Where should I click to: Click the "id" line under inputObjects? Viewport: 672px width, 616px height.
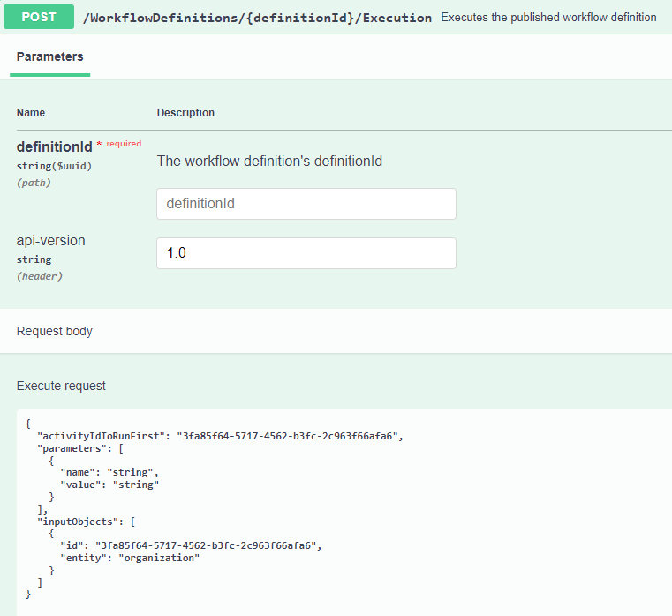[191, 545]
